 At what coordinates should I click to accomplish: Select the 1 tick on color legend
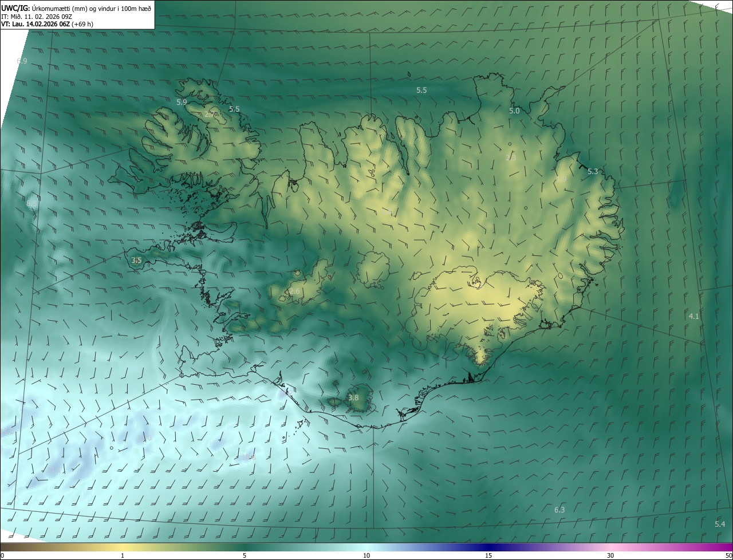[123, 555]
